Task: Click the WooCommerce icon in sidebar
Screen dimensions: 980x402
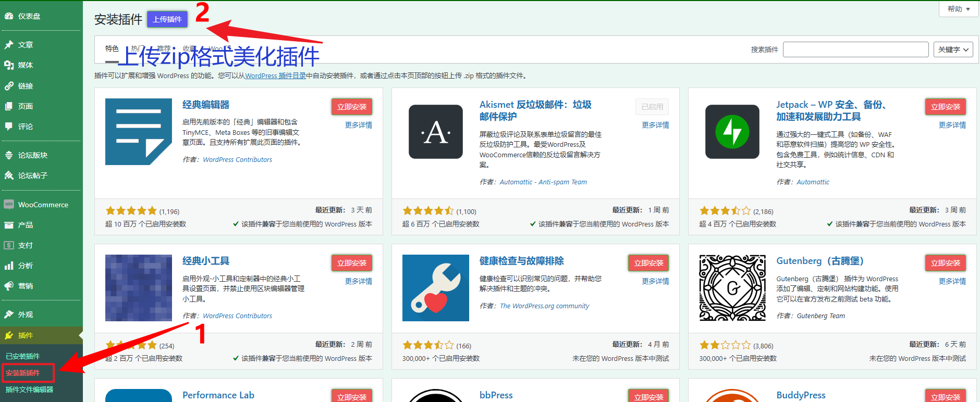Action: click(x=9, y=205)
